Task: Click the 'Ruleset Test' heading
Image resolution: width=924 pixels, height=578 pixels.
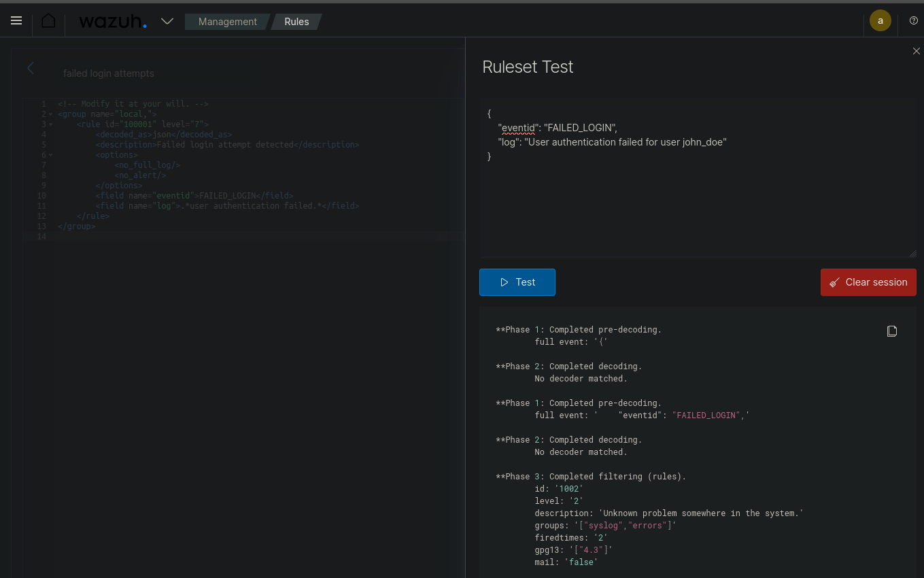Action: tap(528, 67)
